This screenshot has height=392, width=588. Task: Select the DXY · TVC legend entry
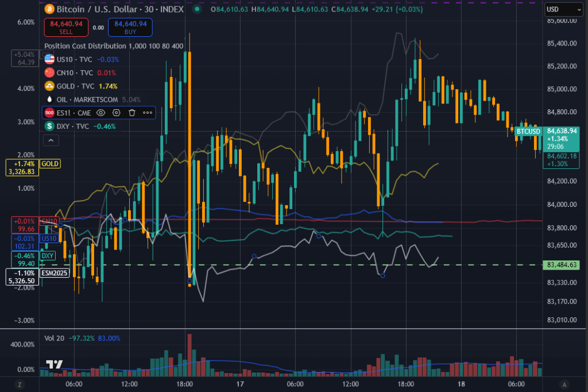click(80, 126)
